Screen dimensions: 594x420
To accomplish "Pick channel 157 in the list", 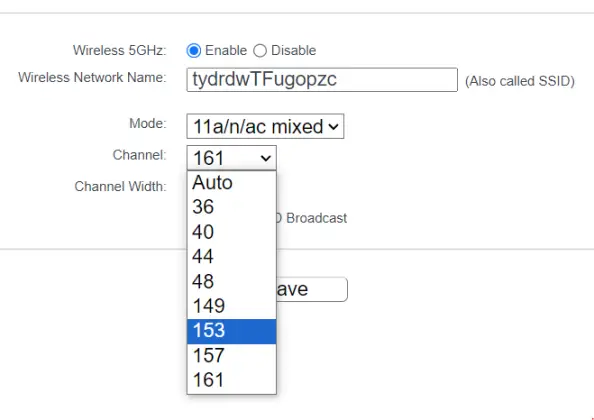I will [231, 356].
